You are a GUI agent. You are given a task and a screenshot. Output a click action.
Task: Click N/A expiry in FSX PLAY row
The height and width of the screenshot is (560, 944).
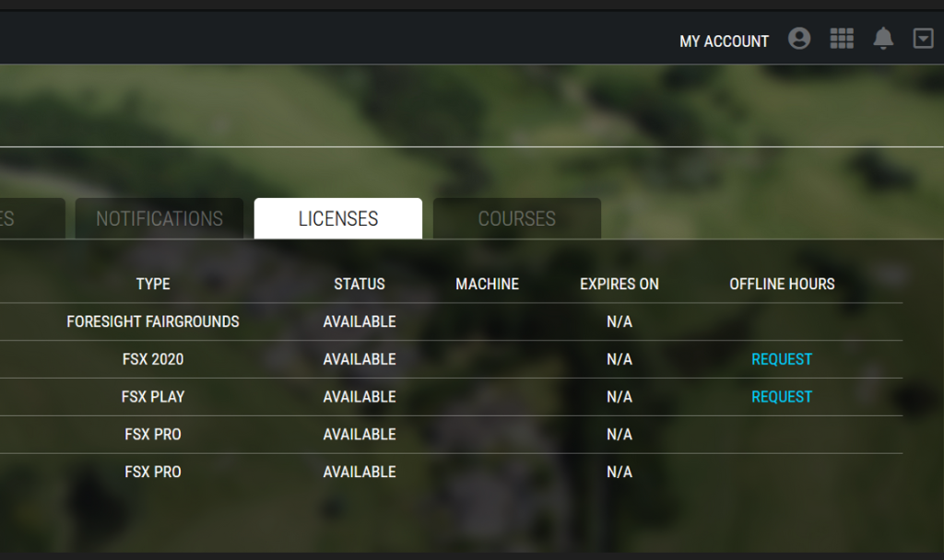619,397
